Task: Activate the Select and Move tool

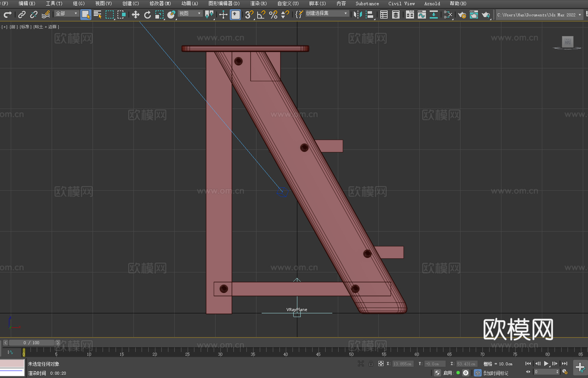Action: point(136,14)
